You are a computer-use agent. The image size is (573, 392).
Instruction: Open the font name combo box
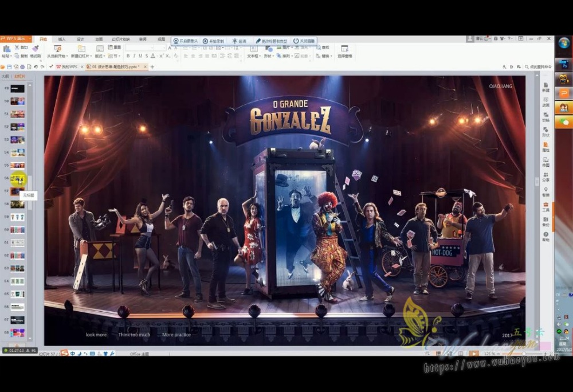tap(140, 48)
